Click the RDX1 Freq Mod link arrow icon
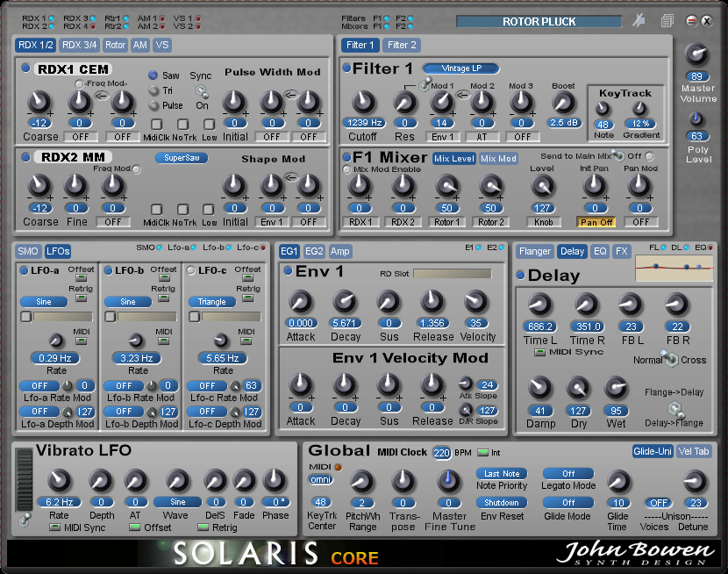The height and width of the screenshot is (574, 728). click(x=101, y=96)
